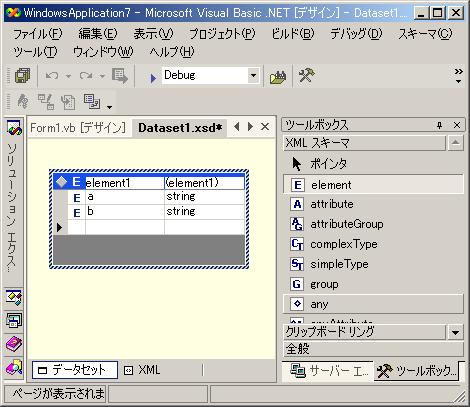Click the Redo toolbar arrow icon

coord(86,76)
